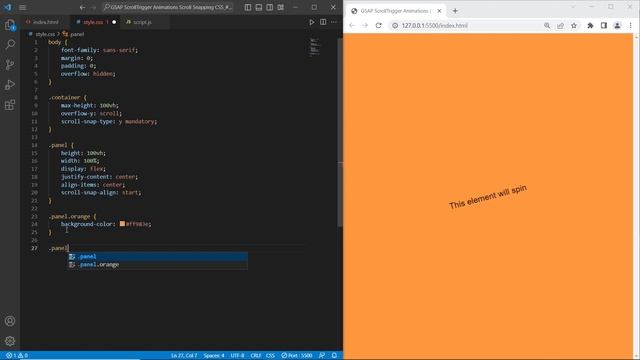Click the CSS language mode status item
This screenshot has width=640, height=360.
270,356
